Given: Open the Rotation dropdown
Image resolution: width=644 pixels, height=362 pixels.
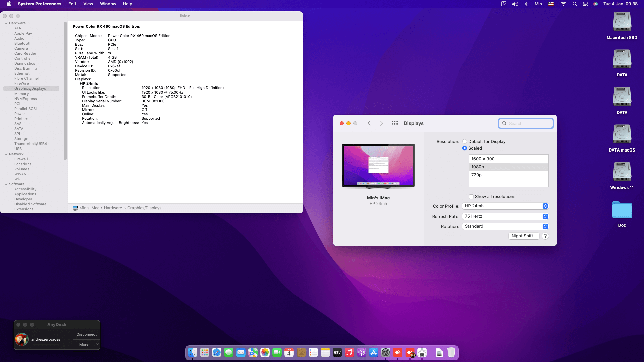Looking at the screenshot, I should pos(505,226).
